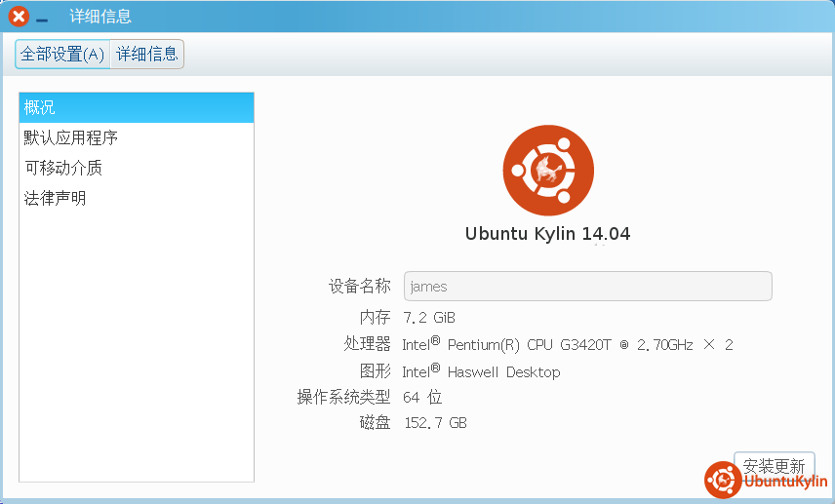Image resolution: width=835 pixels, height=504 pixels.
Task: Select 可移动介质 in the sidebar
Action: (63, 169)
